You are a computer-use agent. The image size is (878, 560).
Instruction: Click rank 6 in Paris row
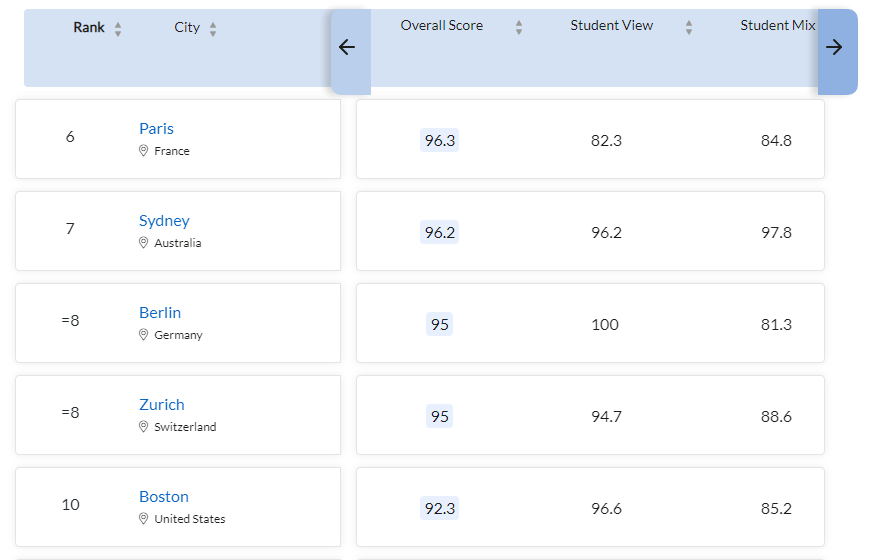pos(70,137)
